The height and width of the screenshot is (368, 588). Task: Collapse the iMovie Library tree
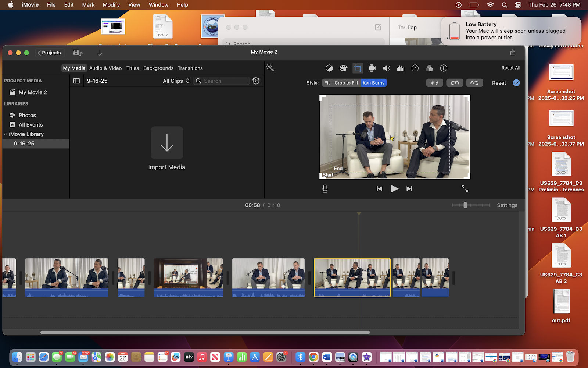(6, 134)
